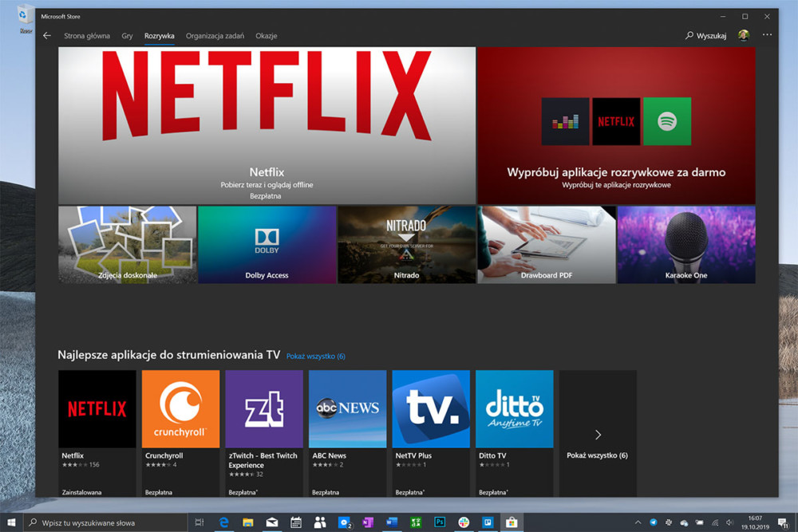Open the Deezer tile in red banner
798x532 pixels.
click(x=565, y=121)
